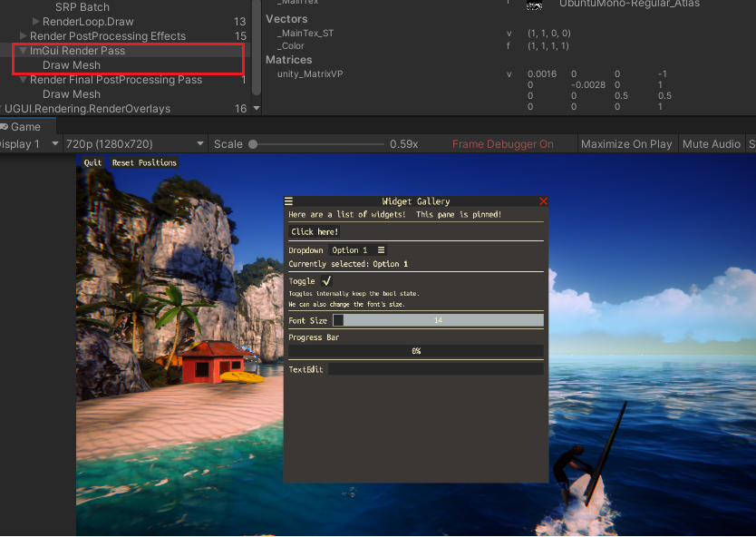The height and width of the screenshot is (537, 756).
Task: Expand the RenderLoop.Draw tree item
Action: [35, 21]
